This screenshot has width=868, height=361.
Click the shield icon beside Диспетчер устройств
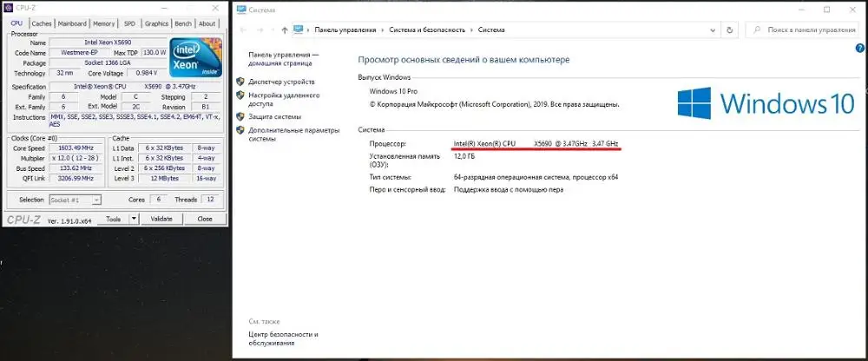click(240, 82)
